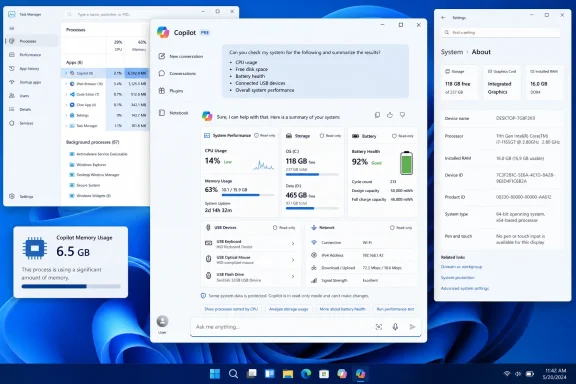The image size is (576, 384).
Task: Expand the Settings process row in Task Manager
Action: 66,115
